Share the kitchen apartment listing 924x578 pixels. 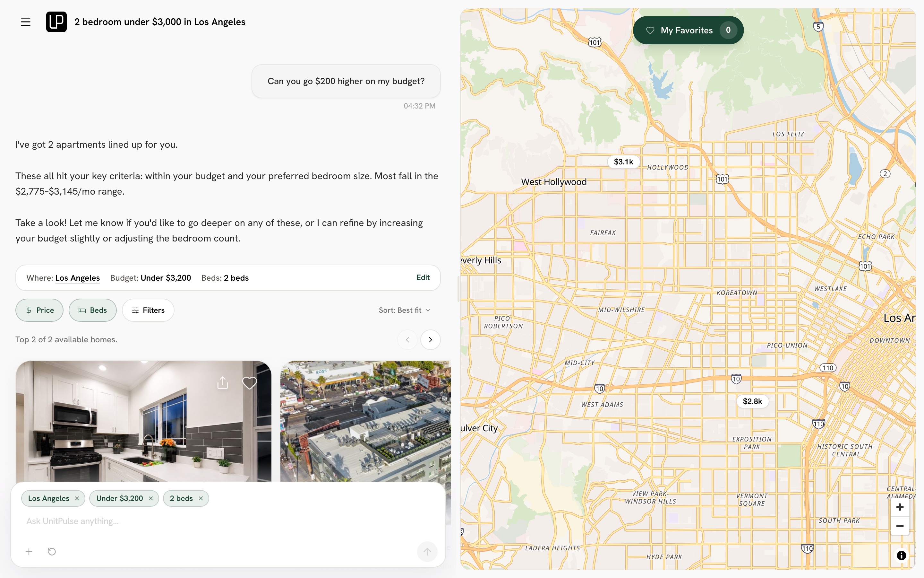pyautogui.click(x=223, y=383)
